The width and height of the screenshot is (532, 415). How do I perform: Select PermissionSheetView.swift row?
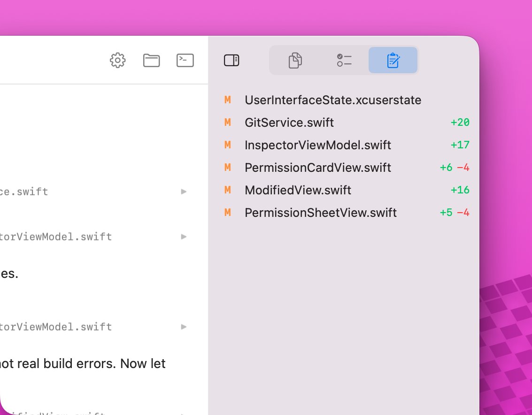pos(347,213)
